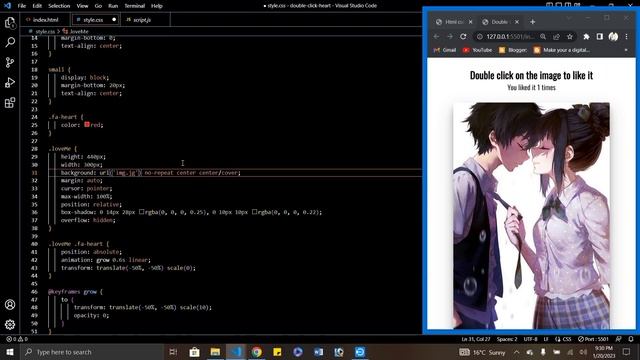Close the 'Double' Chrome tab
The image size is (640, 360).
[517, 22]
